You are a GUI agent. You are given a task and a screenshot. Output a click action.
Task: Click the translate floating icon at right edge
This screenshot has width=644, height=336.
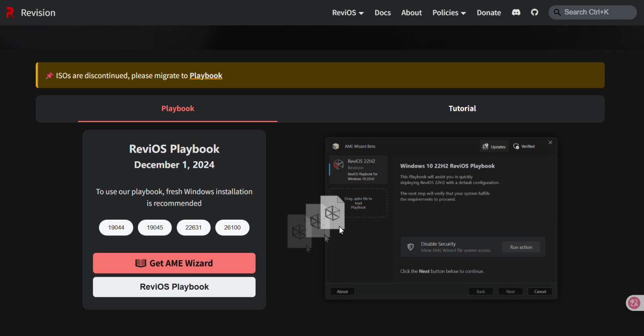[634, 303]
